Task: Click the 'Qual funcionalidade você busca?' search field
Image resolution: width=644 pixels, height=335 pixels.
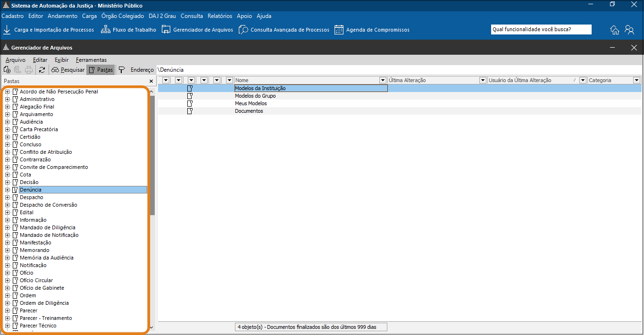Action: pos(541,29)
